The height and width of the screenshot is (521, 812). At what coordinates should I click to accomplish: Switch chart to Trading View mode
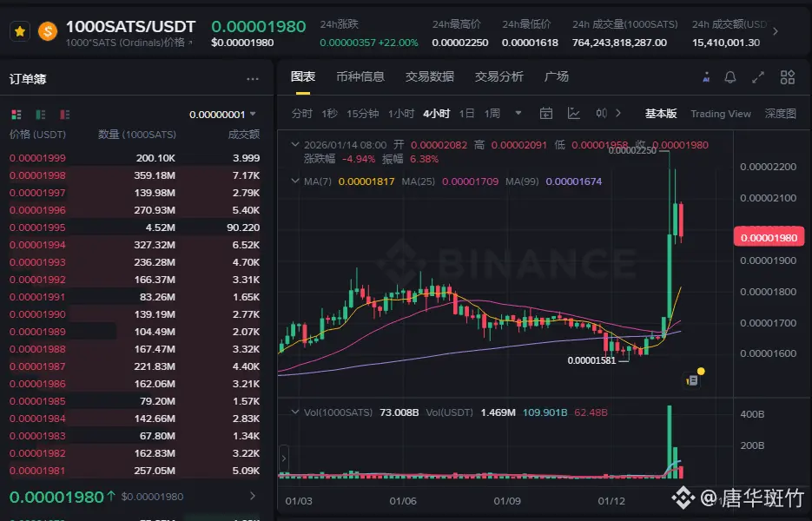click(720, 114)
